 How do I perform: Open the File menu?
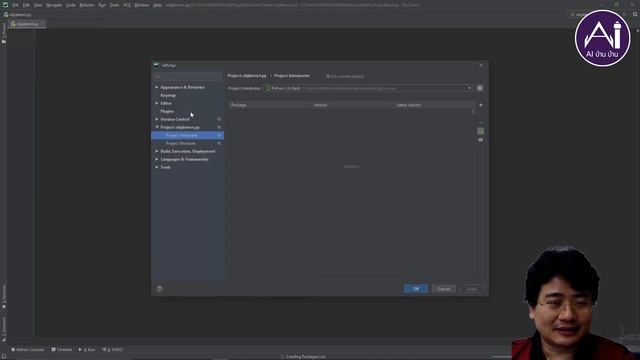tap(16, 5)
